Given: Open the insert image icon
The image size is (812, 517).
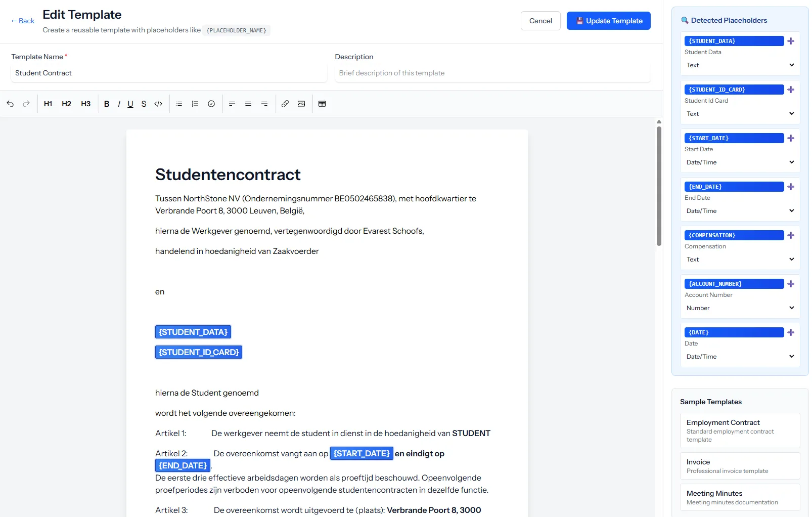Looking at the screenshot, I should click(x=302, y=104).
